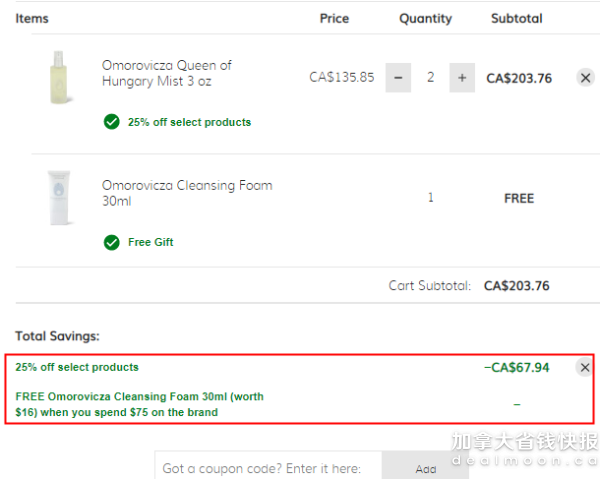This screenshot has width=600, height=479.
Task: Click the quantity value 2 field
Action: (430, 78)
